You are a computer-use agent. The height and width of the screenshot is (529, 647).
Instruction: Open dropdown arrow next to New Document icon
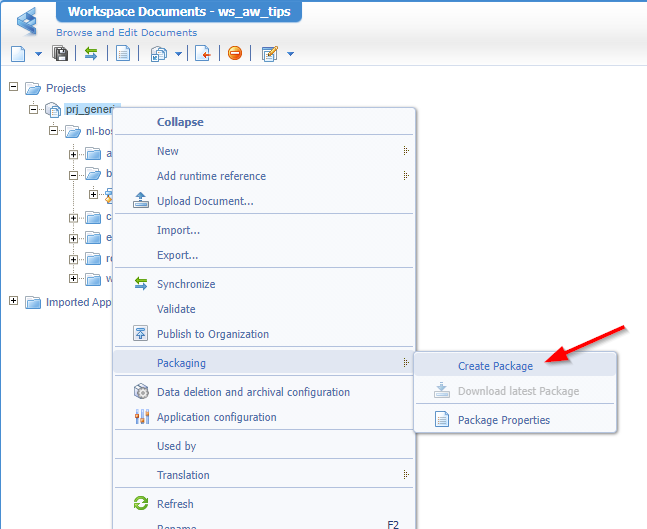[38, 54]
